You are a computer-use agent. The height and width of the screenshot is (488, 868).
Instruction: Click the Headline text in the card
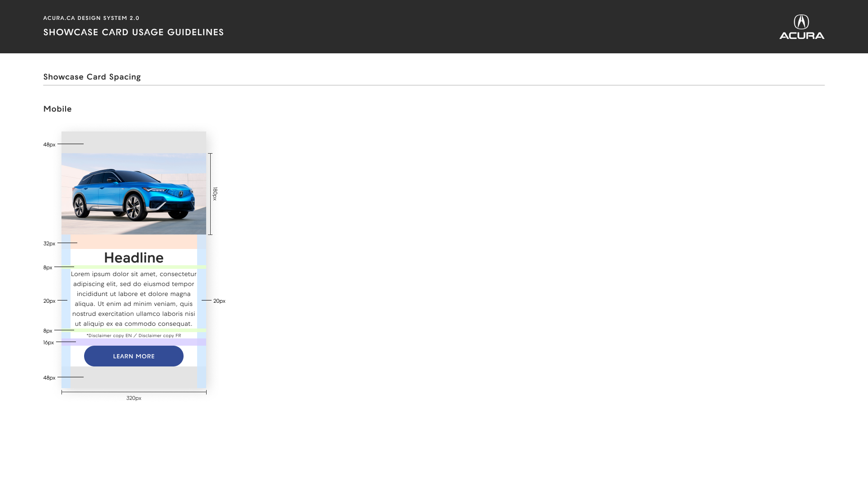[134, 258]
